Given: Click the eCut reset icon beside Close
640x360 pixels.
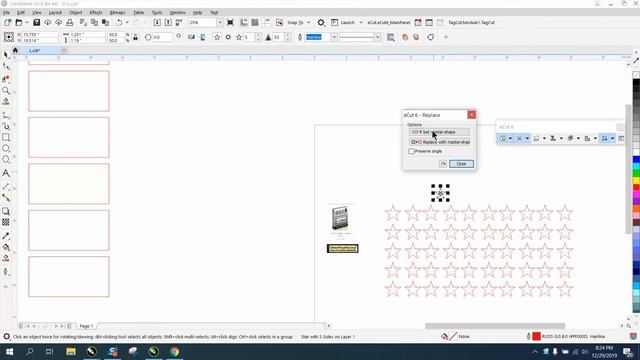Looking at the screenshot, I should point(443,164).
